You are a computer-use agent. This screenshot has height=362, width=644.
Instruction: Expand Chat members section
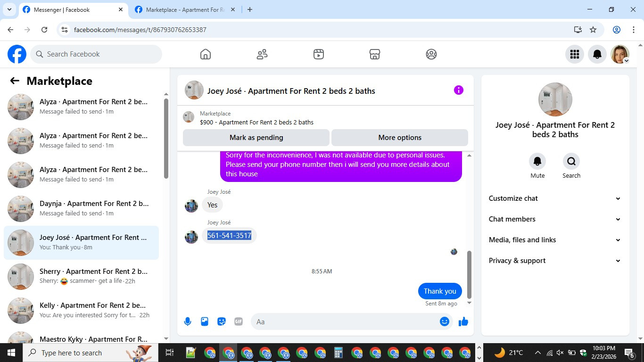click(x=555, y=219)
